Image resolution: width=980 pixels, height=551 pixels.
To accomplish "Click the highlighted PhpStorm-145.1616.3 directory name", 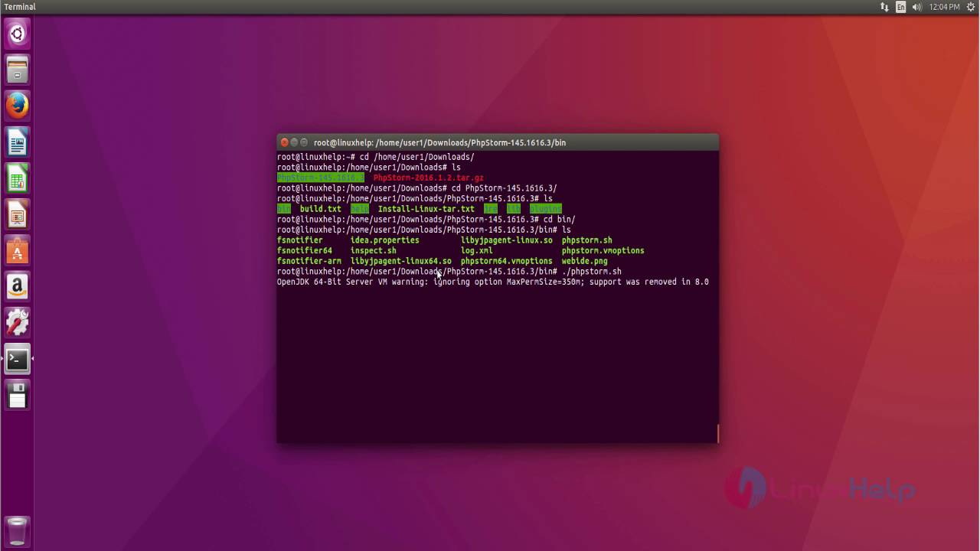I will tap(321, 178).
